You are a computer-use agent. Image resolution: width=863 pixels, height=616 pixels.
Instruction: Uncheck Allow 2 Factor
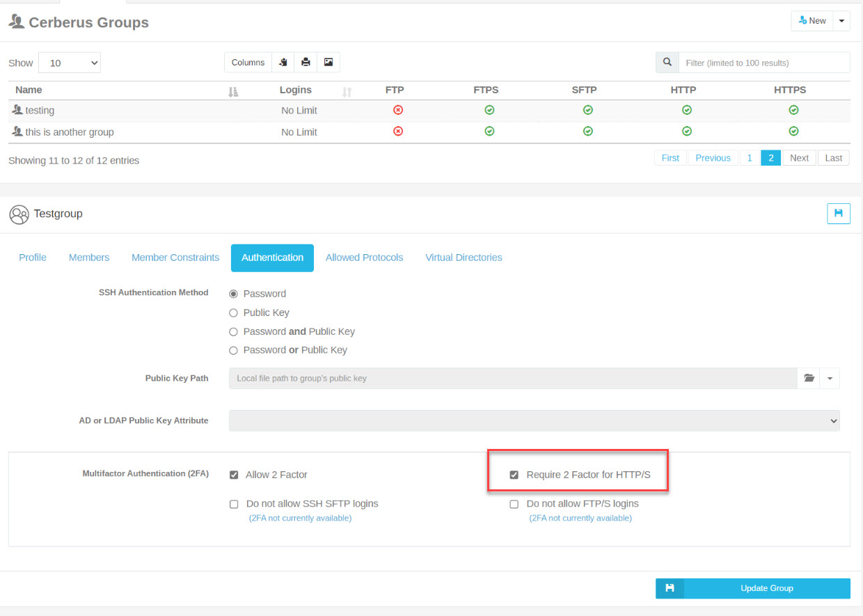coord(234,475)
